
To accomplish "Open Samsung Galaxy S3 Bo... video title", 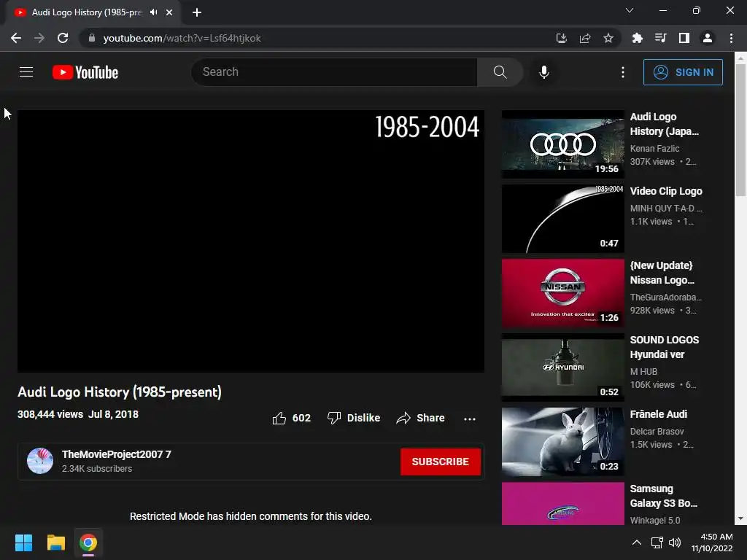I will pyautogui.click(x=664, y=496).
